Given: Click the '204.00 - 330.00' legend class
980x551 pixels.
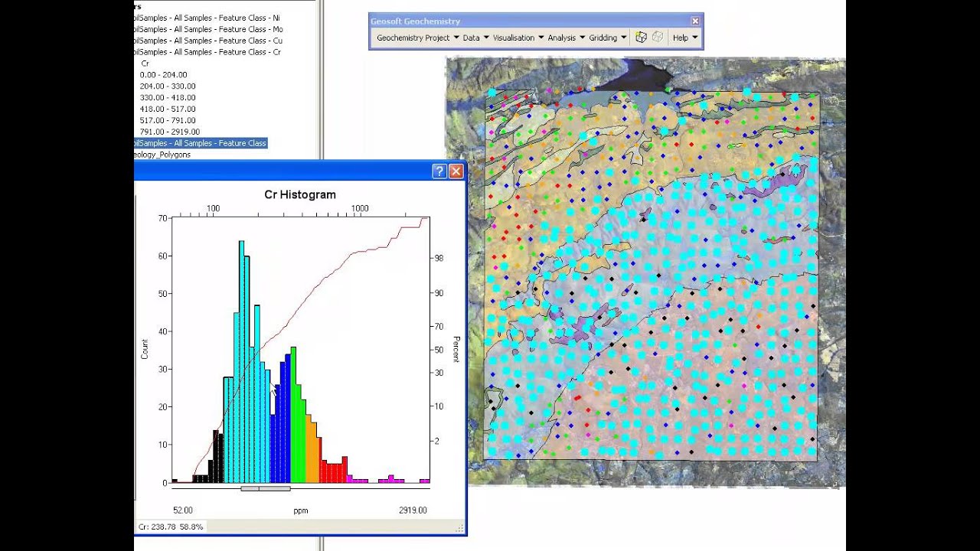Looking at the screenshot, I should (168, 86).
